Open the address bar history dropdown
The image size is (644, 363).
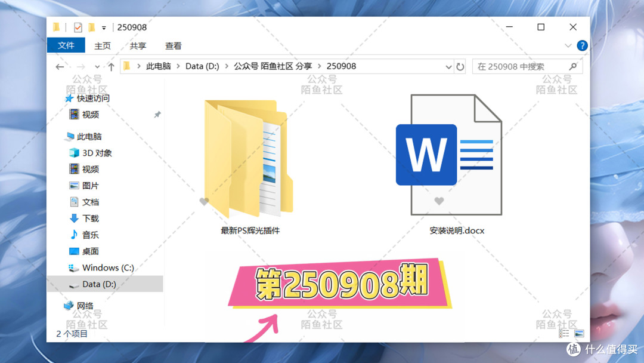coord(448,67)
